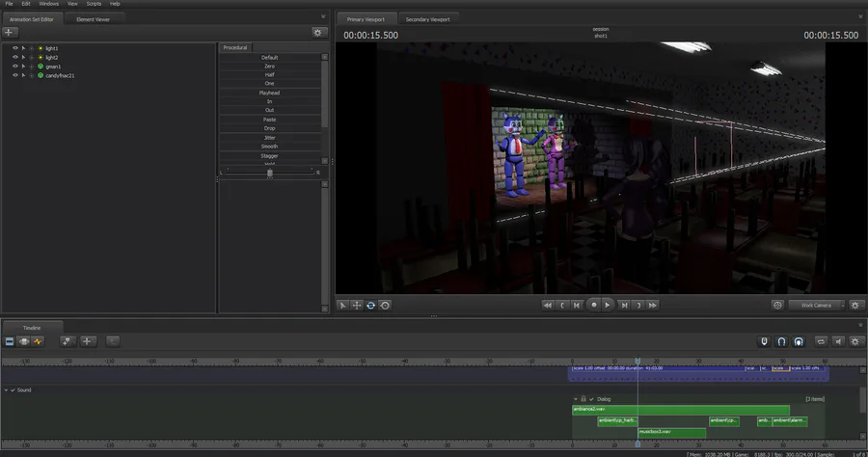The width and height of the screenshot is (868, 457).
Task: Open the timeline settings gear
Action: coord(855,341)
